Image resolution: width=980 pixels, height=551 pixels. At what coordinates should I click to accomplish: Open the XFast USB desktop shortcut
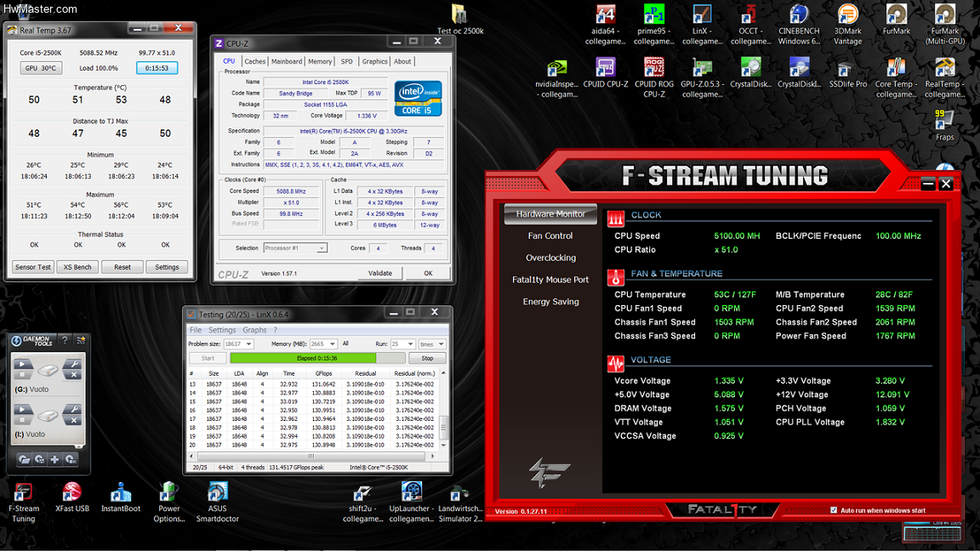[71, 497]
